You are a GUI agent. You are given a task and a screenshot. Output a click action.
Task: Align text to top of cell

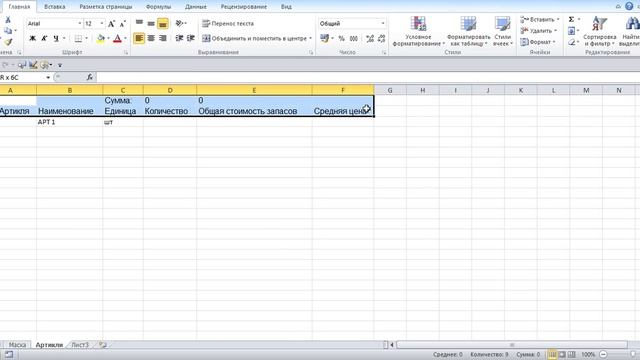click(x=139, y=23)
